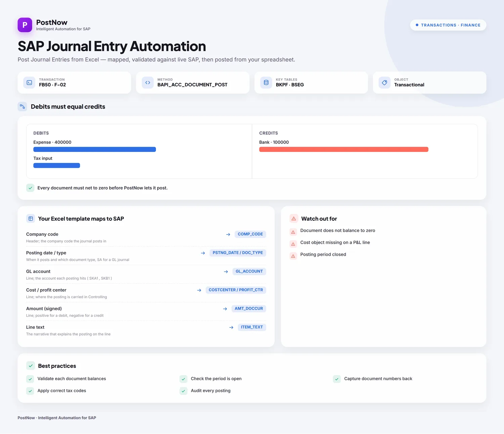Screen dimensions: 504x434
Task: Click the arrow in the Cost / profit center row
Action: (199, 290)
